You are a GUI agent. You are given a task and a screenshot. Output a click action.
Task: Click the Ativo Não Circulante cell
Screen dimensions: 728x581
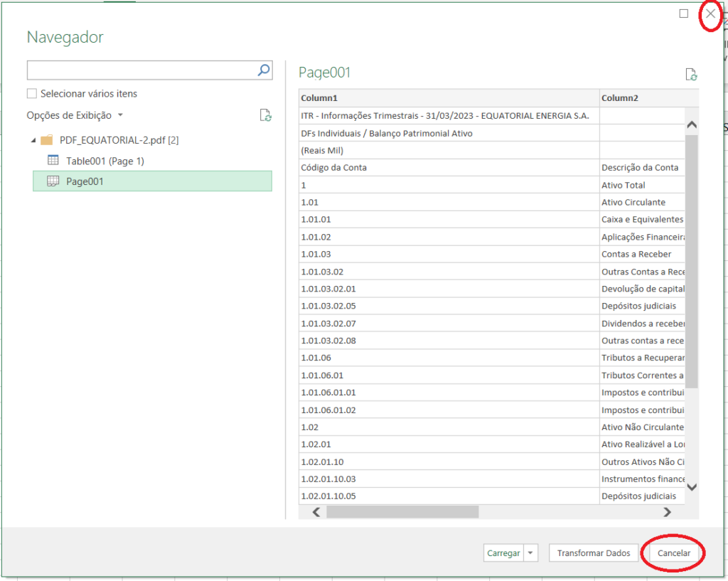643,427
